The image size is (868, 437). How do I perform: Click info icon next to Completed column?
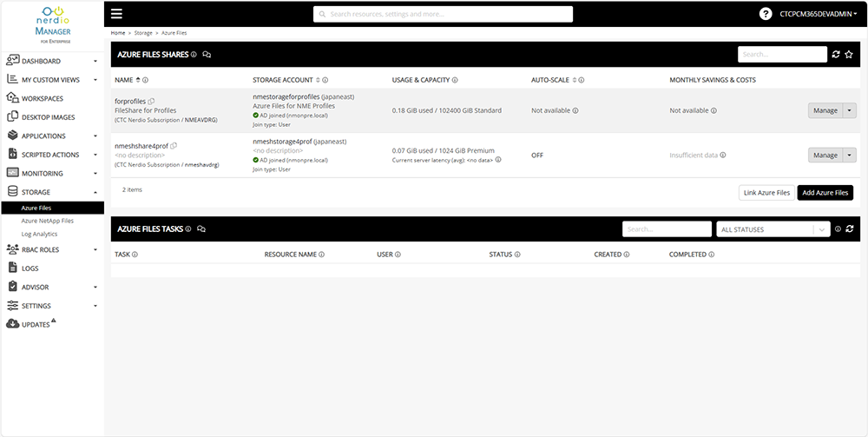coord(712,255)
